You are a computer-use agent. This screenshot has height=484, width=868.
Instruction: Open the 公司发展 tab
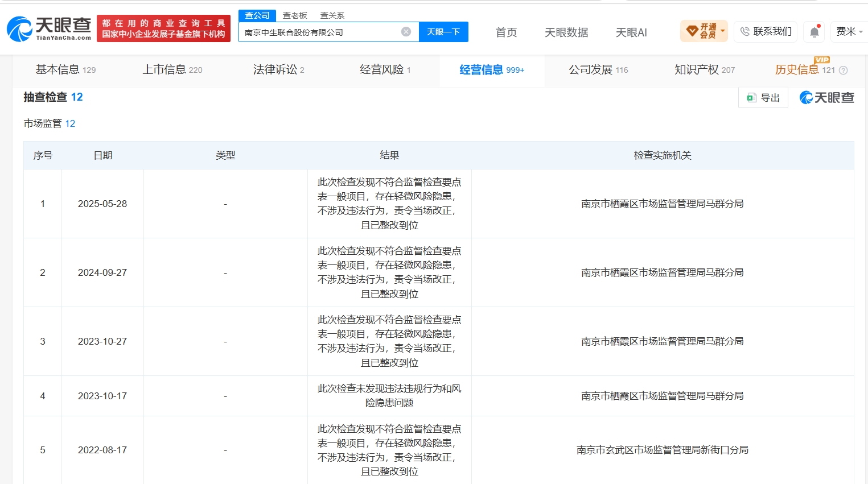(598, 70)
